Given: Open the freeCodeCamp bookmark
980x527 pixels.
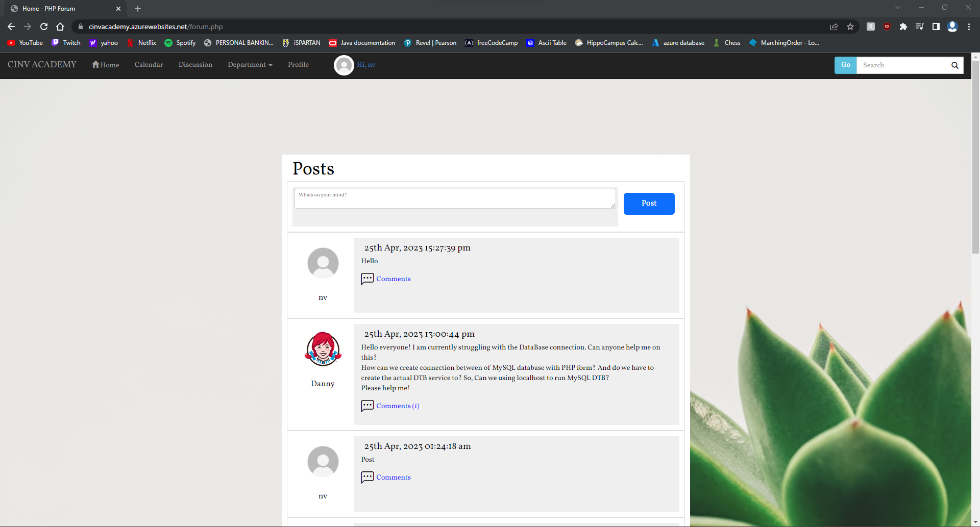Looking at the screenshot, I should click(491, 43).
